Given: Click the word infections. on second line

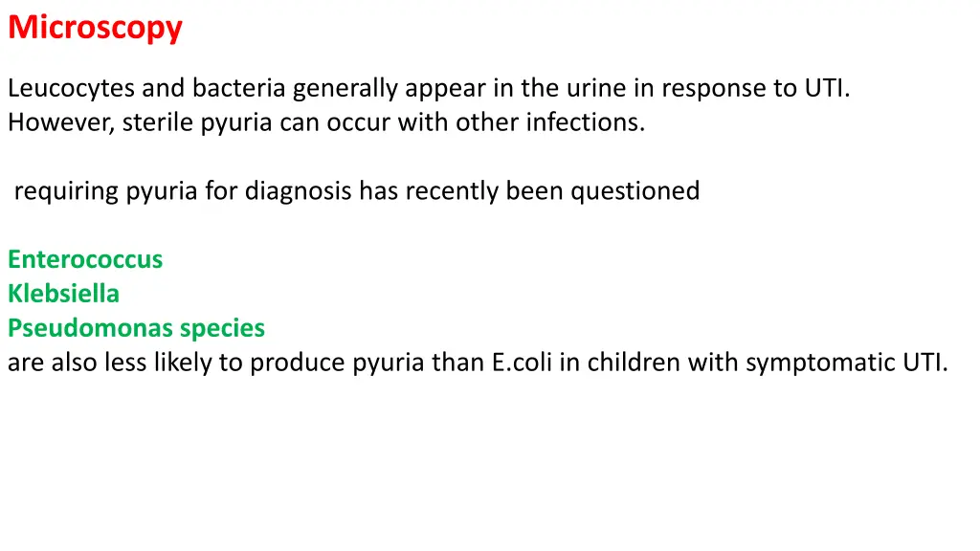Looking at the screenshot, I should coord(585,121).
